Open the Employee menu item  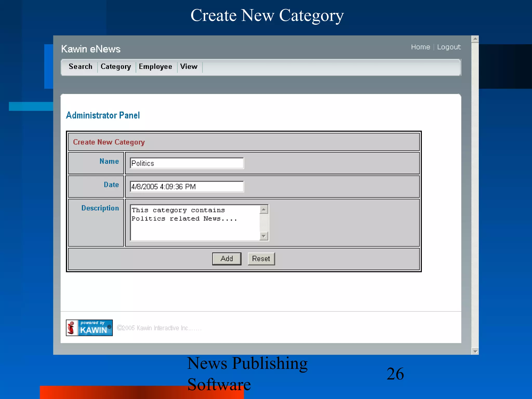click(x=155, y=67)
